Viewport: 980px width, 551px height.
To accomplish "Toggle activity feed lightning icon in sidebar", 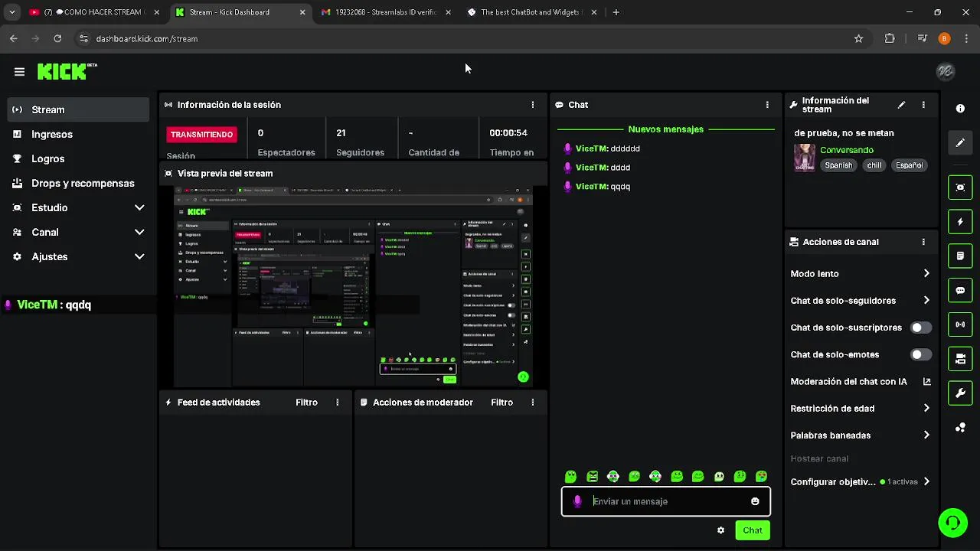I will [960, 222].
